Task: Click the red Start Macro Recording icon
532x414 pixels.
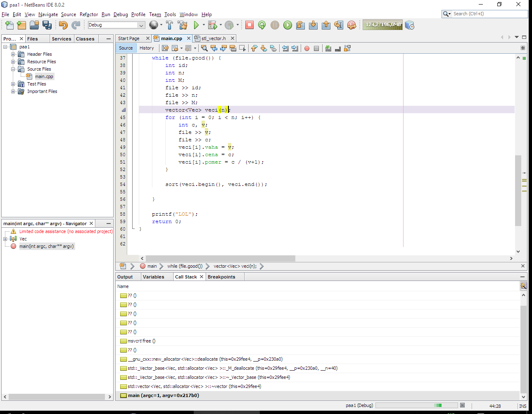Action: pyautogui.click(x=307, y=48)
